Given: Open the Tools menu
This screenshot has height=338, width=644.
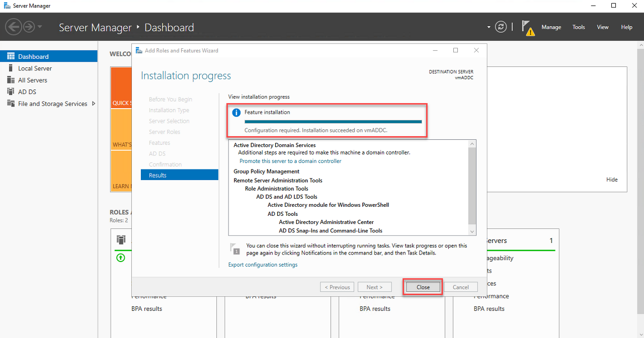Looking at the screenshot, I should (579, 27).
